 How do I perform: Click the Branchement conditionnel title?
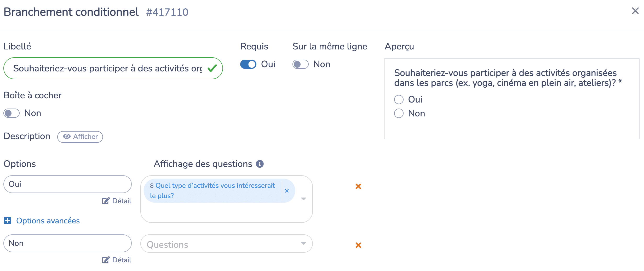[x=71, y=12]
